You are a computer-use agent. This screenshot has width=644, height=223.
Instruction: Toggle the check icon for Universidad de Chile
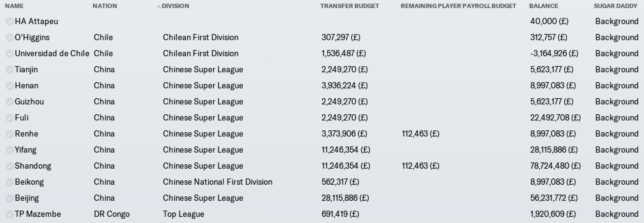point(10,53)
